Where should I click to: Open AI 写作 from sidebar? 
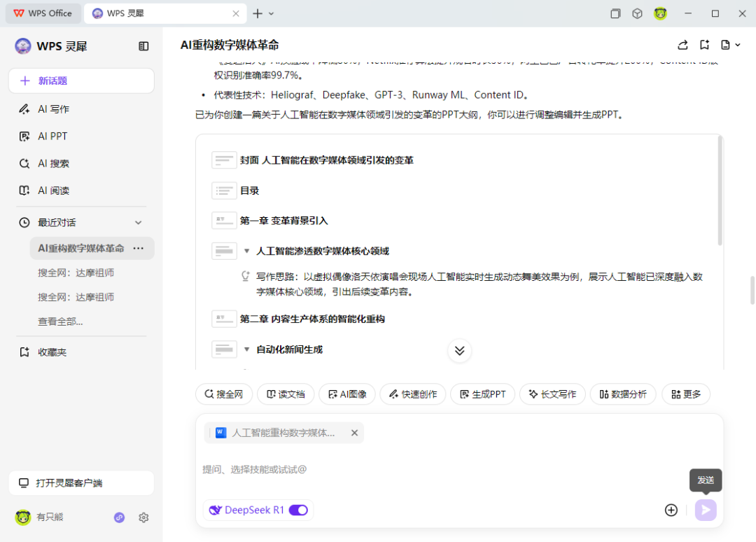point(53,109)
